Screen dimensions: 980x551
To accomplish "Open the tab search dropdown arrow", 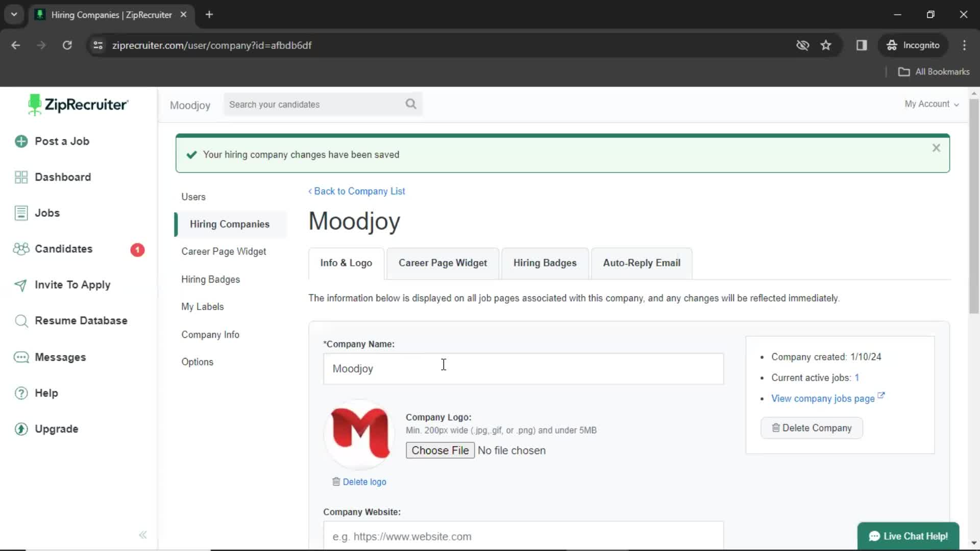I will [x=14, y=15].
